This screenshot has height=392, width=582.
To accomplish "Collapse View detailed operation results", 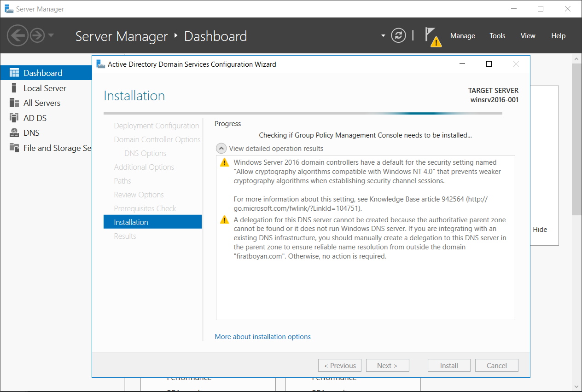I will pyautogui.click(x=221, y=149).
